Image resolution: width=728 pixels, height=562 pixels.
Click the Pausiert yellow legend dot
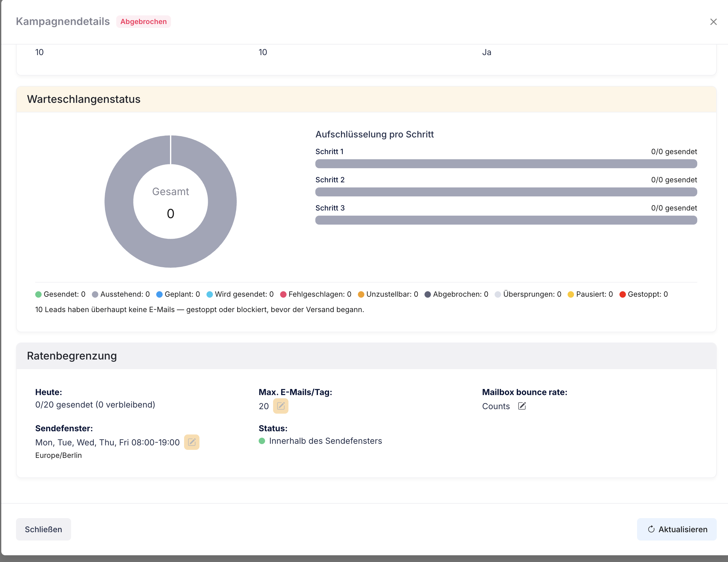[571, 294]
